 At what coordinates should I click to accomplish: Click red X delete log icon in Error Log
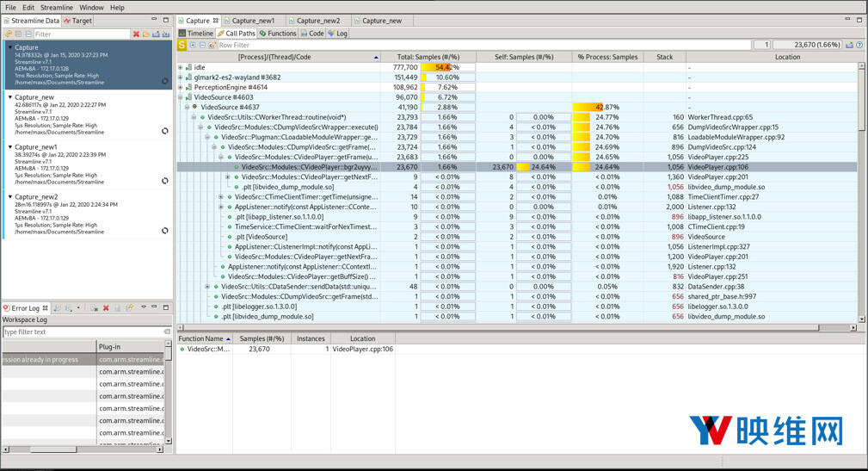pos(106,307)
